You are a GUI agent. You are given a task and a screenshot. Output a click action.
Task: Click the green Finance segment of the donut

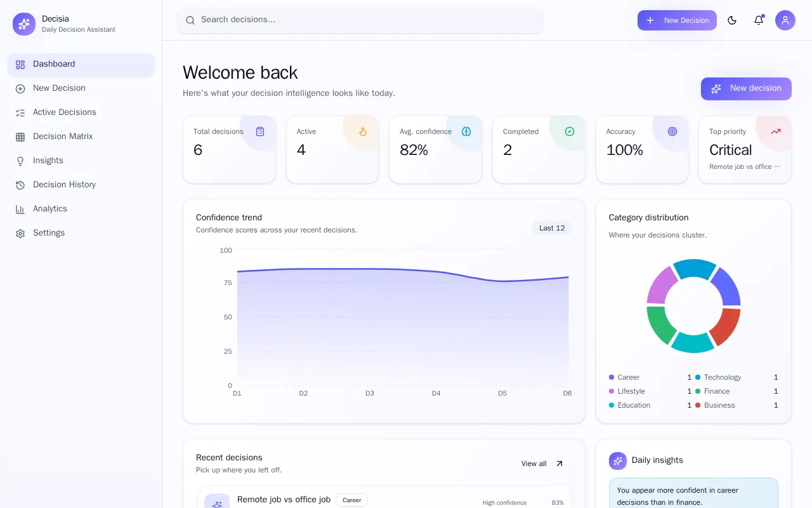pos(659,324)
